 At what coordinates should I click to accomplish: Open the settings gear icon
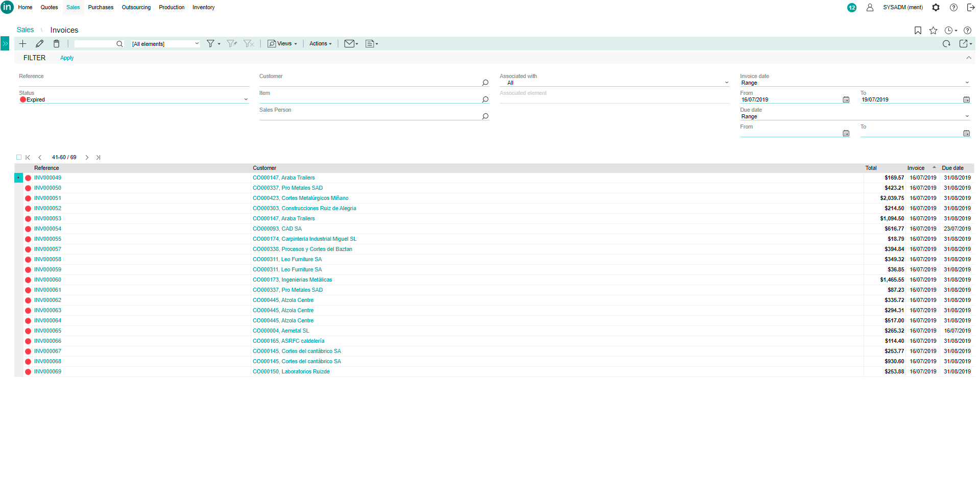936,8
